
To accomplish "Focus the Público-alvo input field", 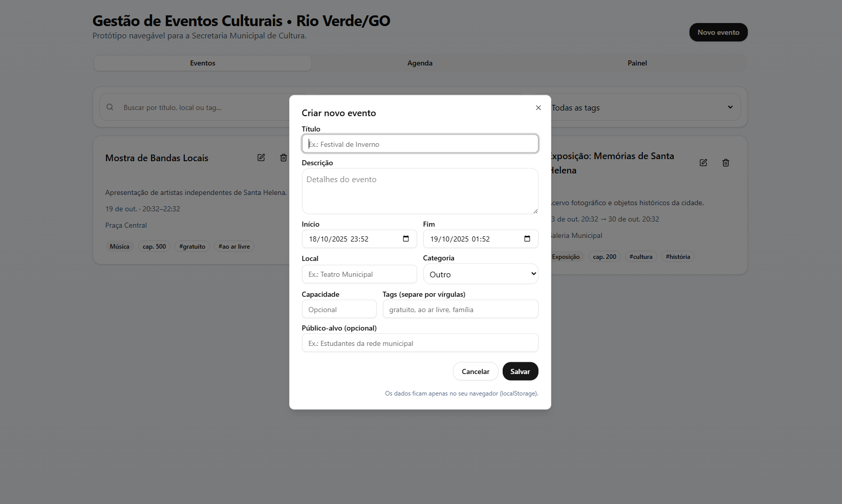I will (x=420, y=343).
